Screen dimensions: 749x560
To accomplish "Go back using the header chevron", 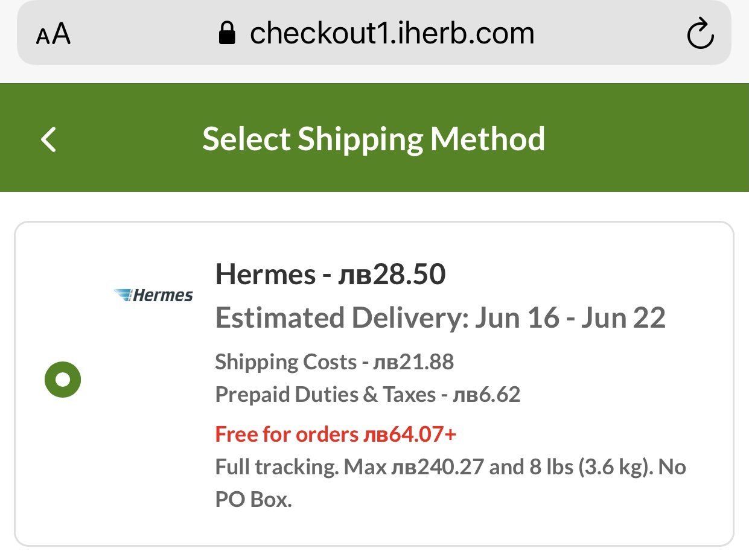I will click(49, 139).
